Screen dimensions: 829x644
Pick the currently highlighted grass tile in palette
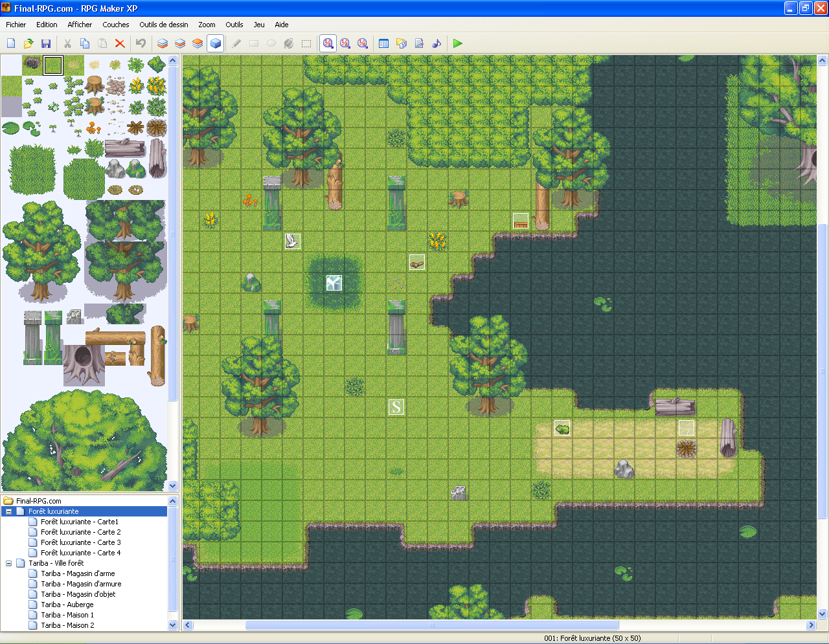click(x=53, y=65)
